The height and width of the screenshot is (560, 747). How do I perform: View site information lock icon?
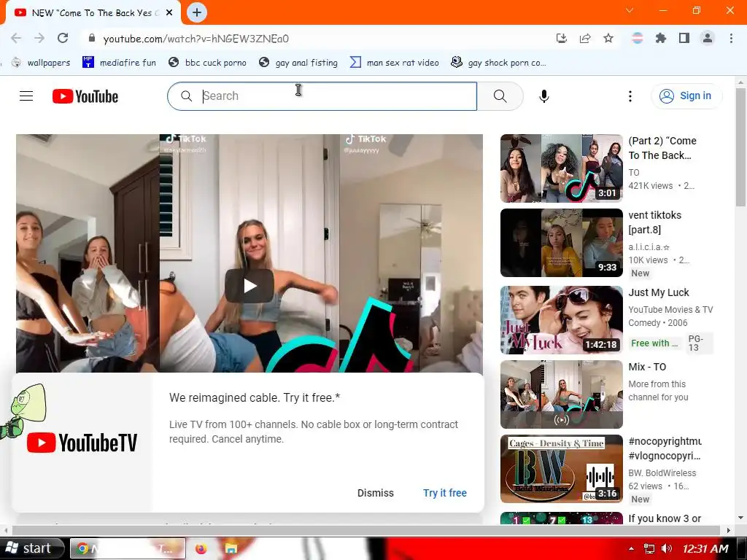point(92,38)
